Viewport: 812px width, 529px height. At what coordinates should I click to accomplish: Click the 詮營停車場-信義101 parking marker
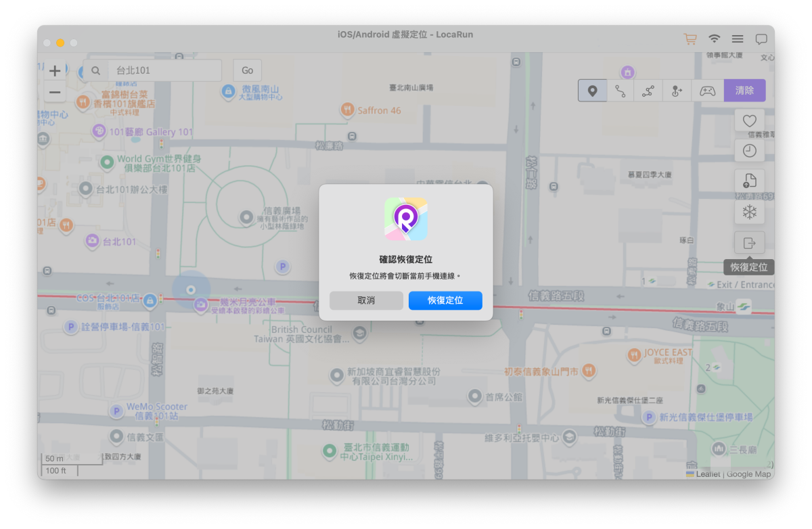pos(70,327)
